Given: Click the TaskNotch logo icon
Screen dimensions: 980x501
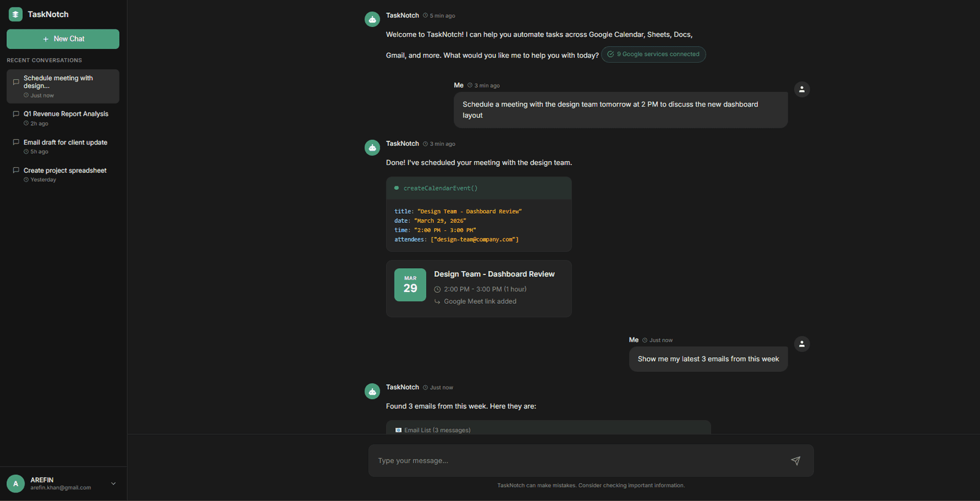Looking at the screenshot, I should point(15,14).
